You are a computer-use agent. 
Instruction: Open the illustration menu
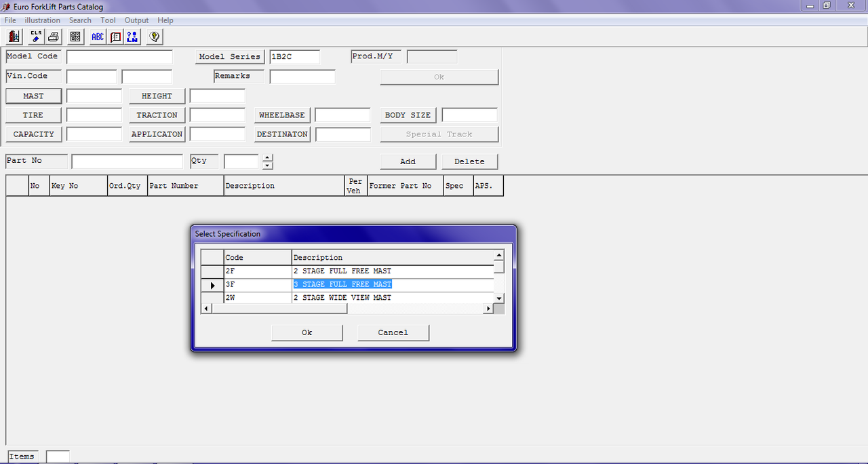click(43, 20)
